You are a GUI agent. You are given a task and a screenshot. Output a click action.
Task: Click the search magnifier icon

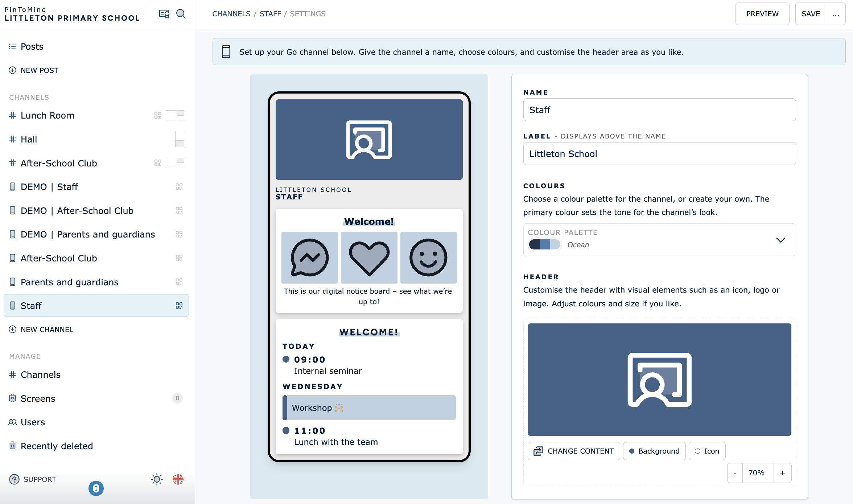(181, 14)
